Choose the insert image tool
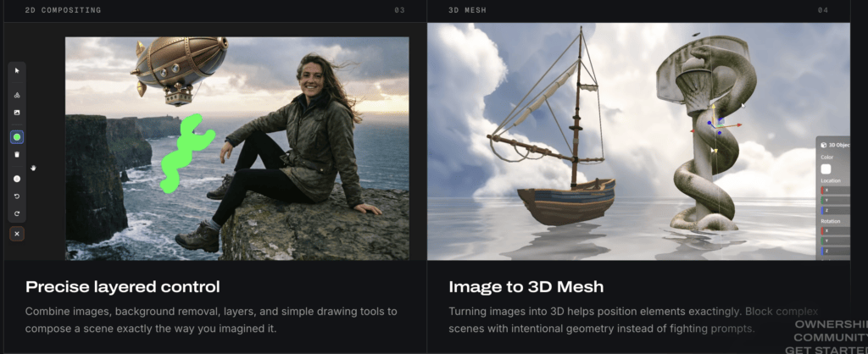Screen dimensions: 868x354 point(17,113)
